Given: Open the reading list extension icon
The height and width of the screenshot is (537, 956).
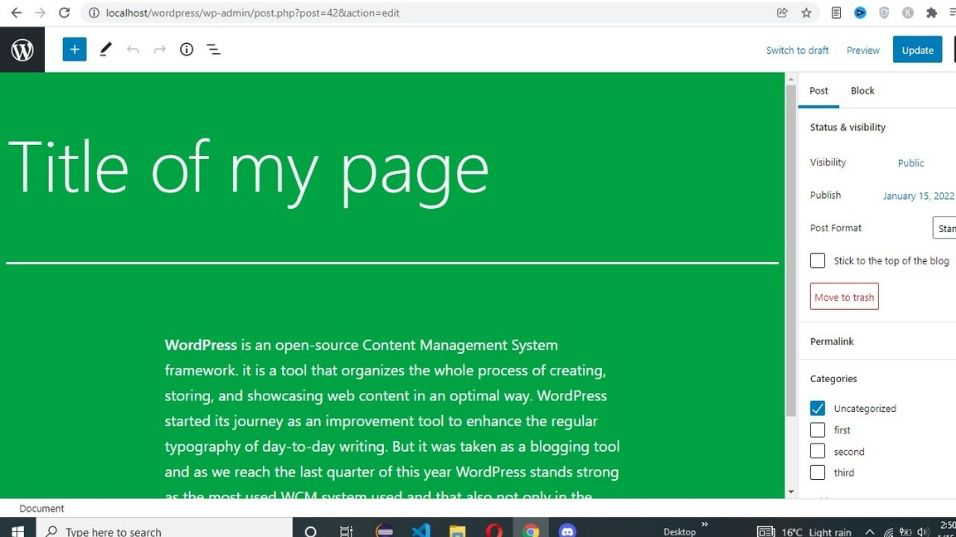Looking at the screenshot, I should pos(836,13).
